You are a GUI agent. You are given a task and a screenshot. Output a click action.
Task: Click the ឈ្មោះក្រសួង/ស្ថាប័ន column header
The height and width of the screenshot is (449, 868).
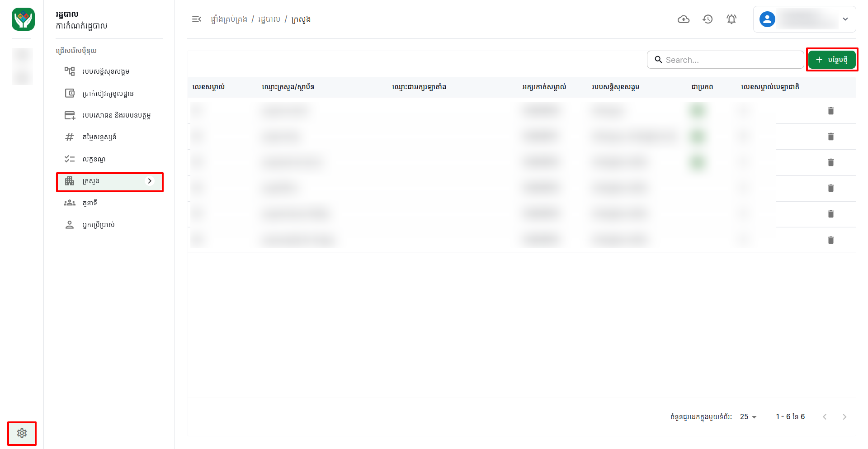[x=288, y=87]
